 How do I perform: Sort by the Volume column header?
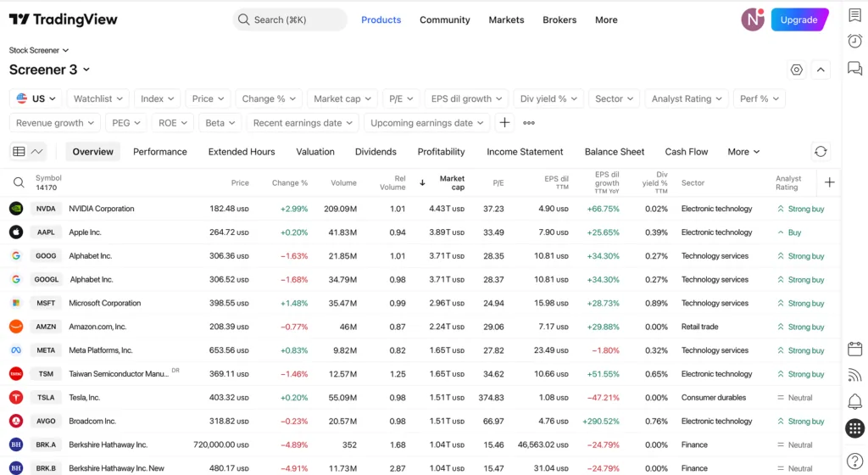344,182
